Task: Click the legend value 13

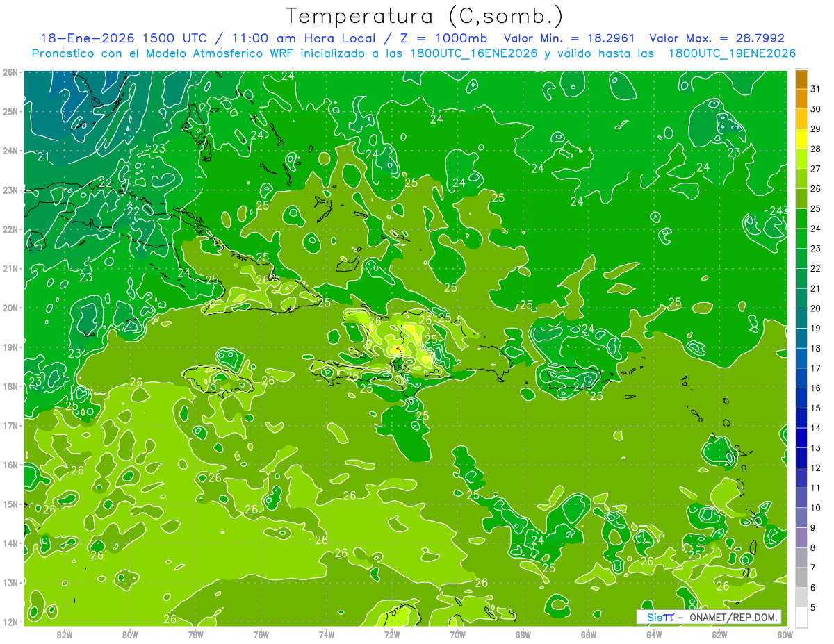Action: [x=815, y=448]
